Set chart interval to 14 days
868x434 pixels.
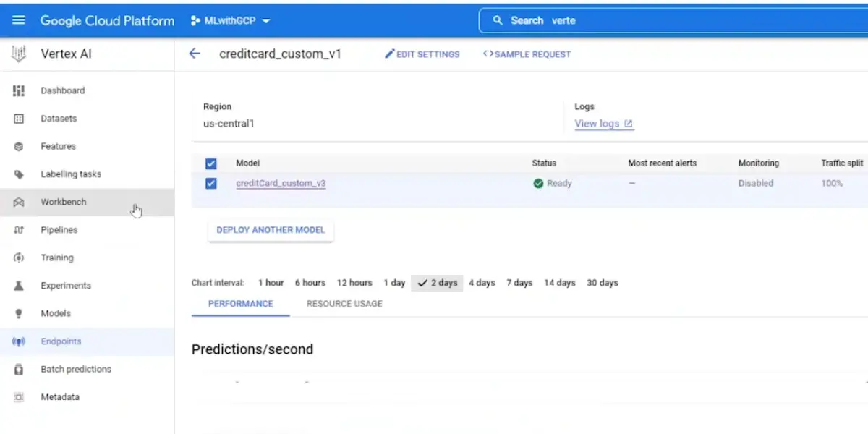pos(560,283)
